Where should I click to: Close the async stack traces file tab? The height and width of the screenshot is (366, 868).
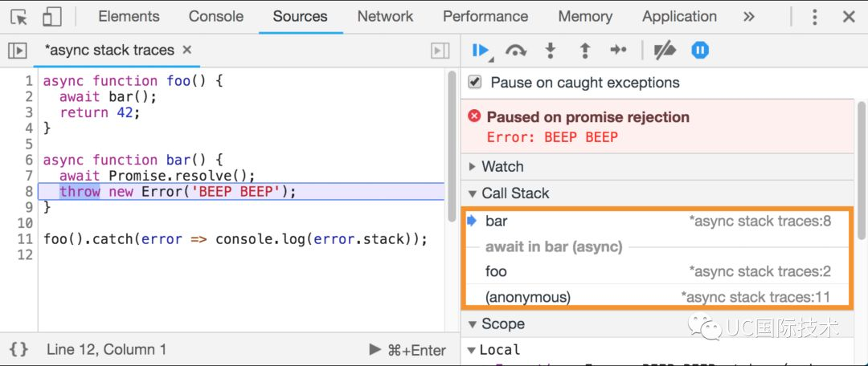(x=187, y=50)
